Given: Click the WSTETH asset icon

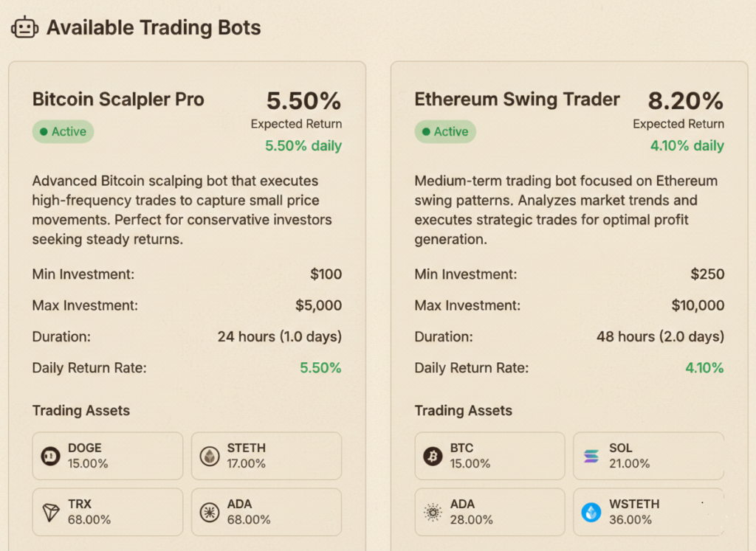Looking at the screenshot, I should (x=591, y=512).
